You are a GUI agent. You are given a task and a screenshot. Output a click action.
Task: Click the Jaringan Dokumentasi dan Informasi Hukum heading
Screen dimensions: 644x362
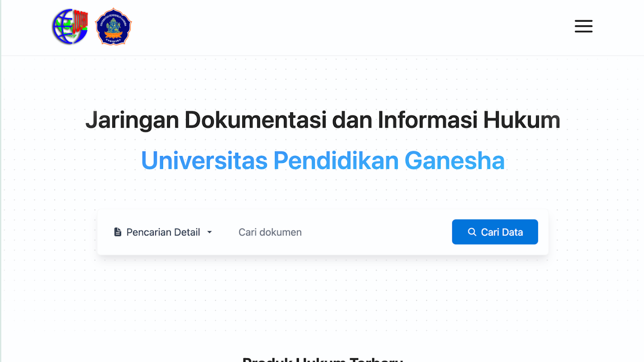[x=323, y=120]
